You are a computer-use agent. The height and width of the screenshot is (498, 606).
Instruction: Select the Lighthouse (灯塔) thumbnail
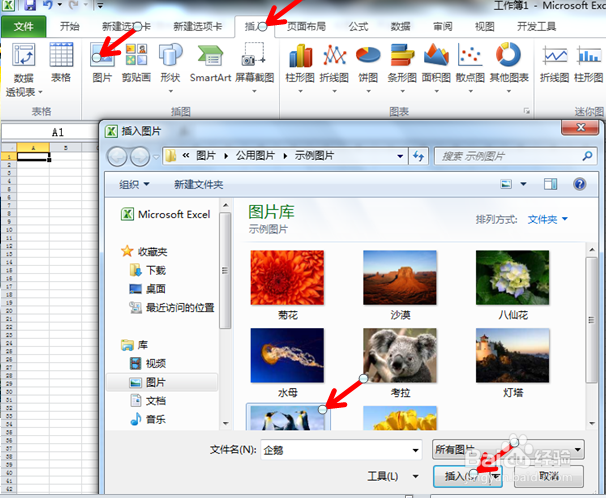click(x=512, y=355)
